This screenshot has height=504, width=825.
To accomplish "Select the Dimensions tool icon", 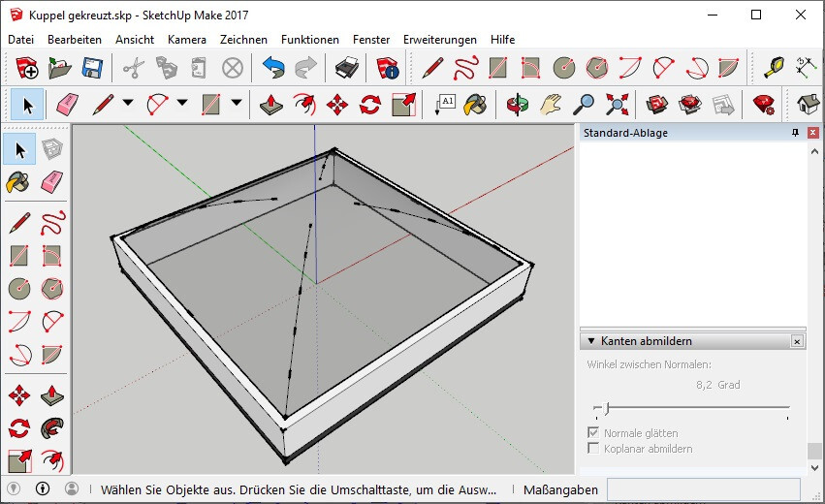I will click(x=806, y=68).
